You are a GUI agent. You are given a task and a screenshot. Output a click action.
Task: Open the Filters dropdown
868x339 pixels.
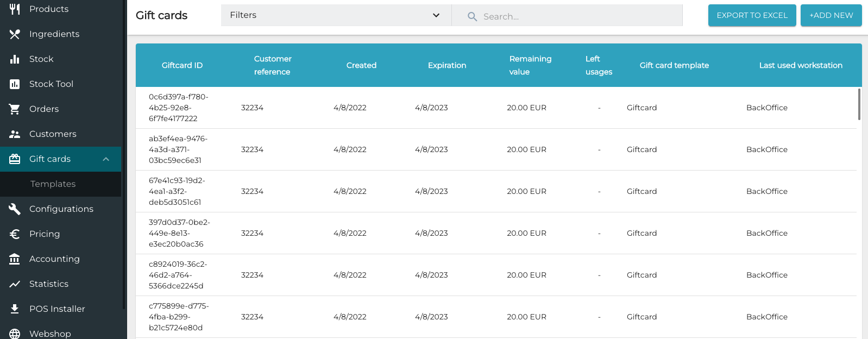[336, 15]
